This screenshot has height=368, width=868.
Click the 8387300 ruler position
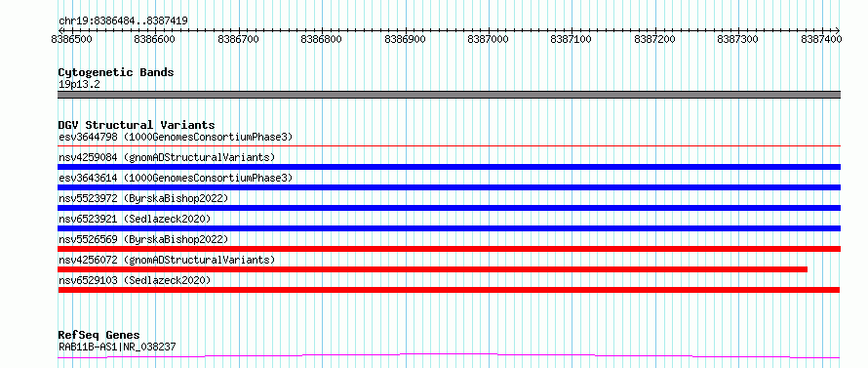click(738, 39)
